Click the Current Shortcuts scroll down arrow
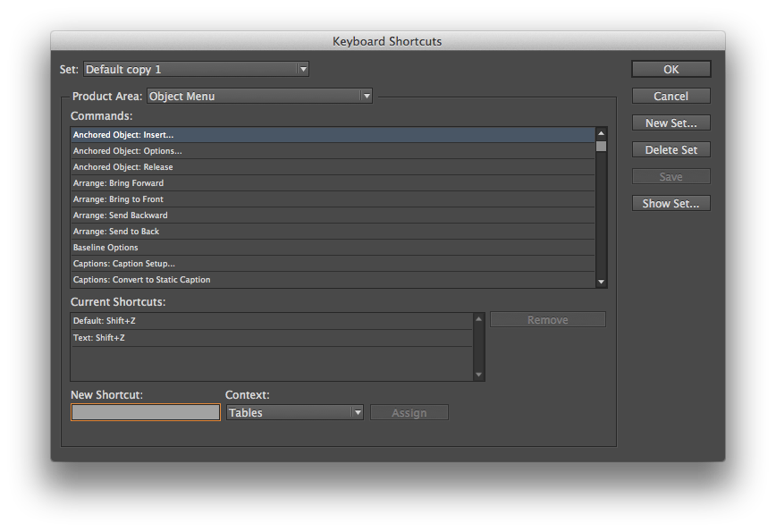The image size is (776, 532). (x=478, y=375)
